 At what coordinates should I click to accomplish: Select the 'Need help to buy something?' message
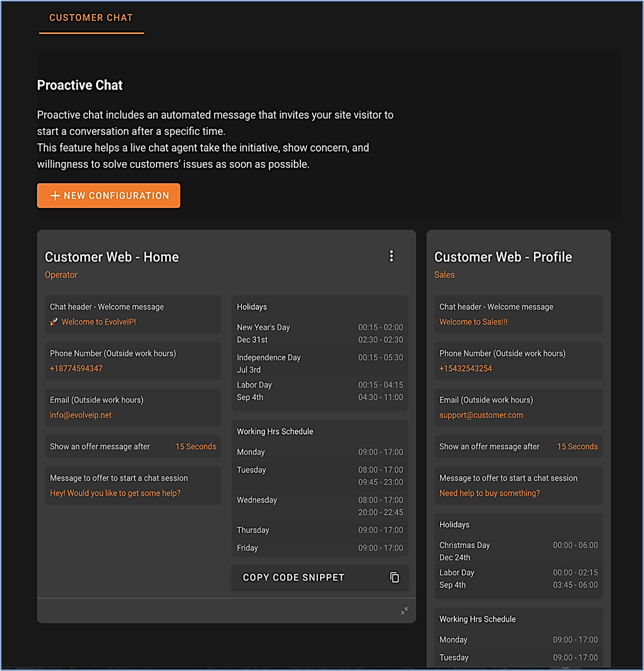coord(489,493)
